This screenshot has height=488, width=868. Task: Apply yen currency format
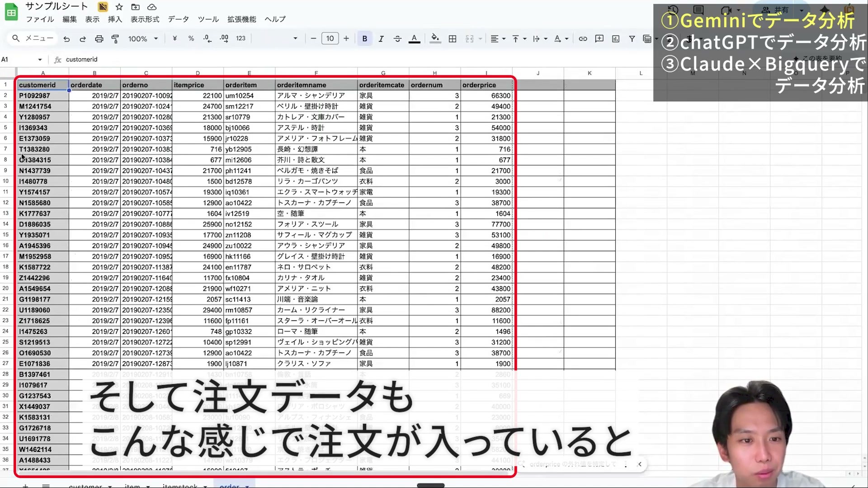click(x=175, y=38)
